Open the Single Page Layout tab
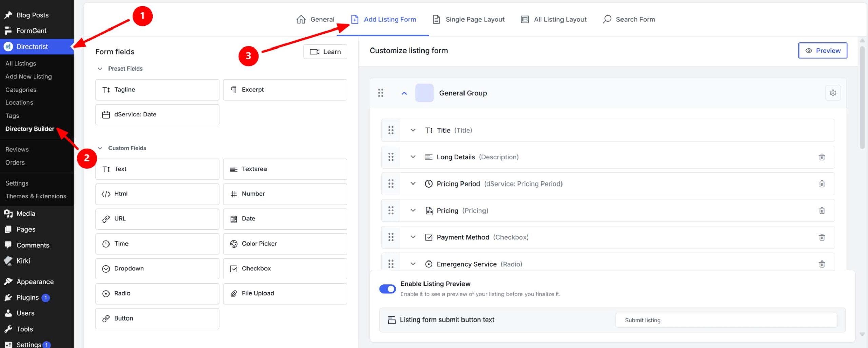 click(x=469, y=19)
